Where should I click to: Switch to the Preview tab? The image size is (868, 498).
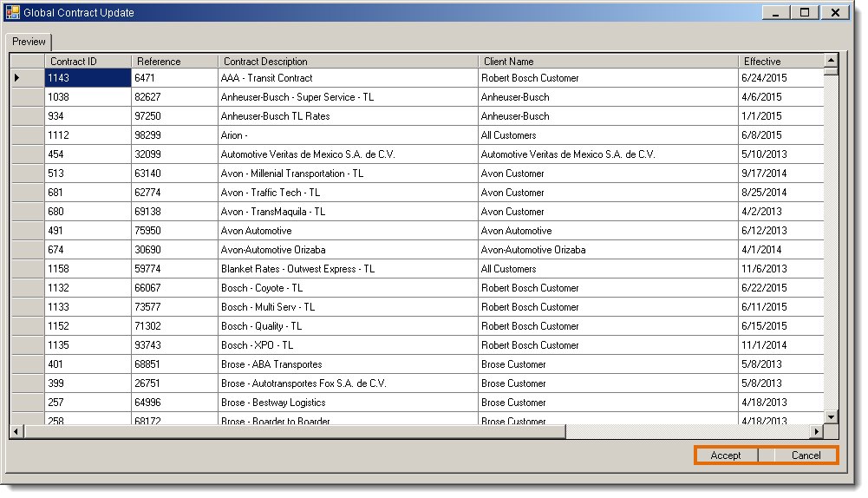tap(29, 42)
